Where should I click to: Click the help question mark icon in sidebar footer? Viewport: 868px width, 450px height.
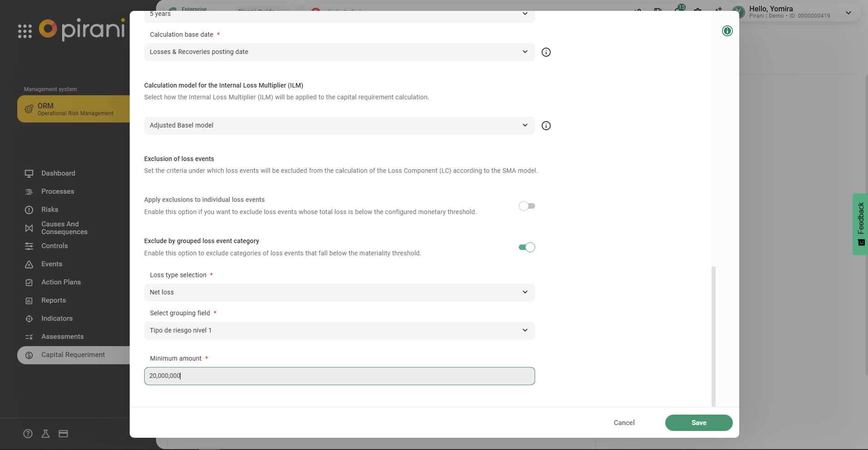pos(28,434)
